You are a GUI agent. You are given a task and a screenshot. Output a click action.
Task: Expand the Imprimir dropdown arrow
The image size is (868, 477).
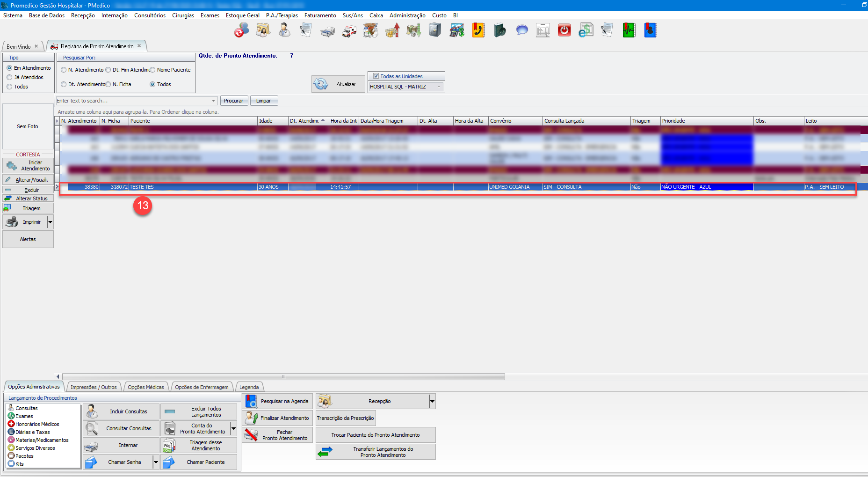coord(50,222)
